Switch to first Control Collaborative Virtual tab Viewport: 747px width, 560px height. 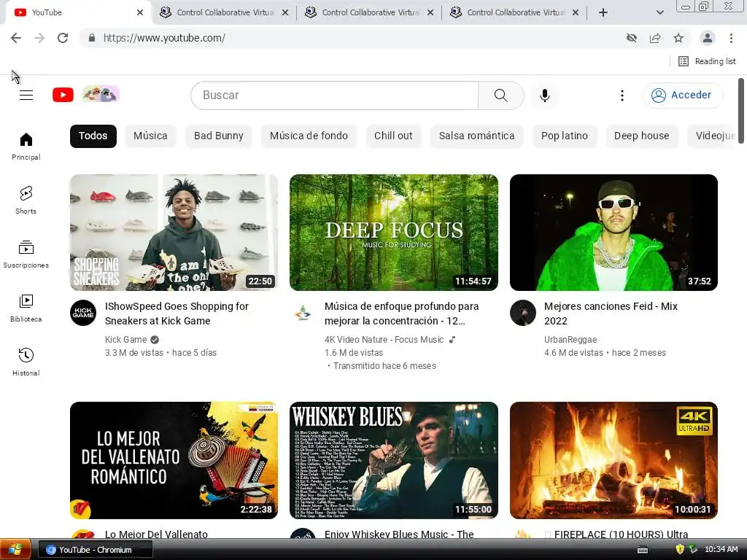224,12
